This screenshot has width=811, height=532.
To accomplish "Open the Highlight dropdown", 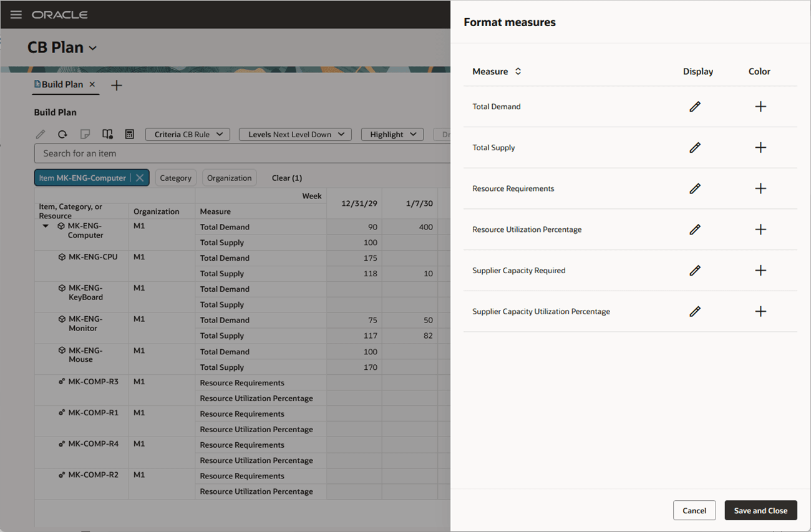I will pyautogui.click(x=392, y=134).
